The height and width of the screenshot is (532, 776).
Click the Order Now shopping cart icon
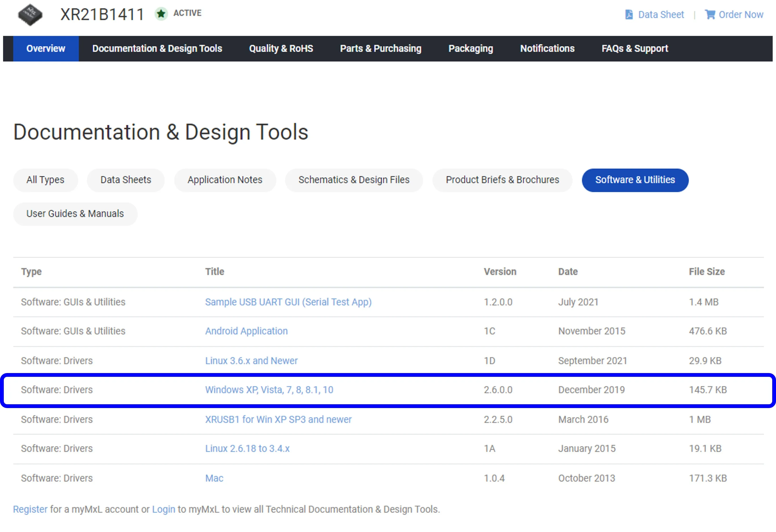[x=710, y=15]
